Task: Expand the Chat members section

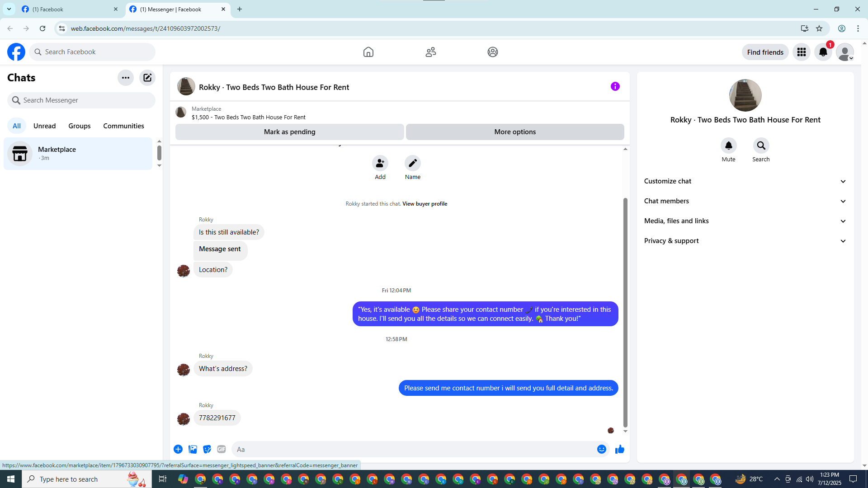Action: click(x=745, y=201)
